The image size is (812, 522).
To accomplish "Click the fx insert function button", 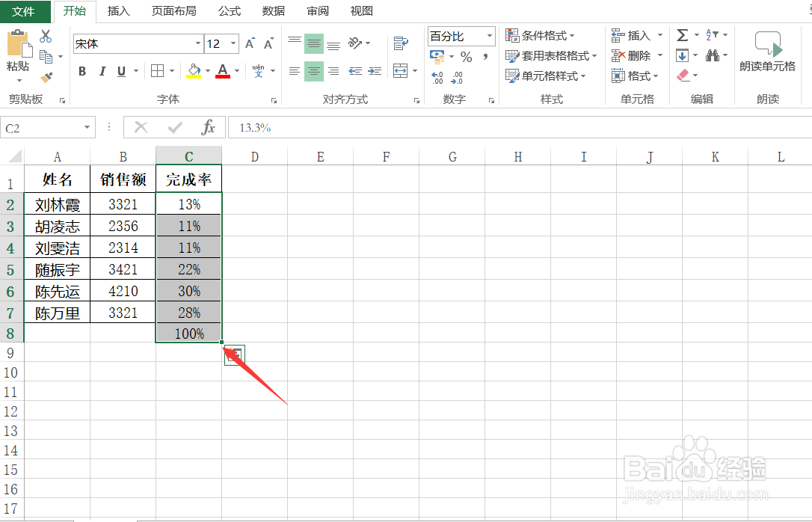I will (x=208, y=127).
